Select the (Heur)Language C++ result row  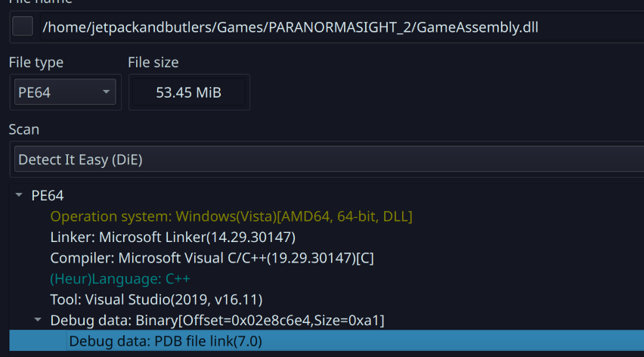(x=119, y=278)
